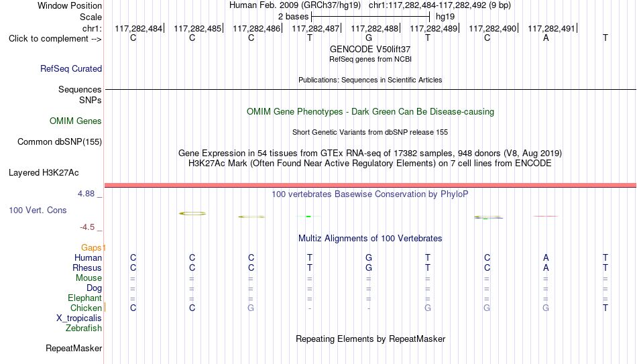Click the Window Position label
The height and width of the screenshot is (364, 637).
click(70, 5)
